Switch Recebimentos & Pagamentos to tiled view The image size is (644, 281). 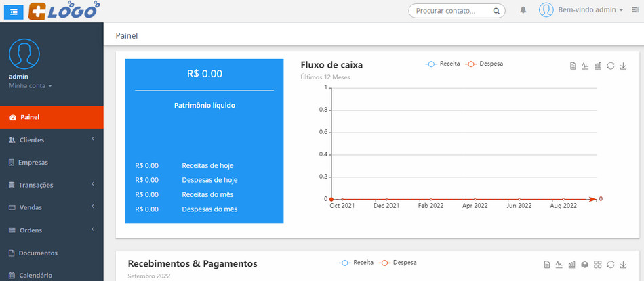[598, 265]
